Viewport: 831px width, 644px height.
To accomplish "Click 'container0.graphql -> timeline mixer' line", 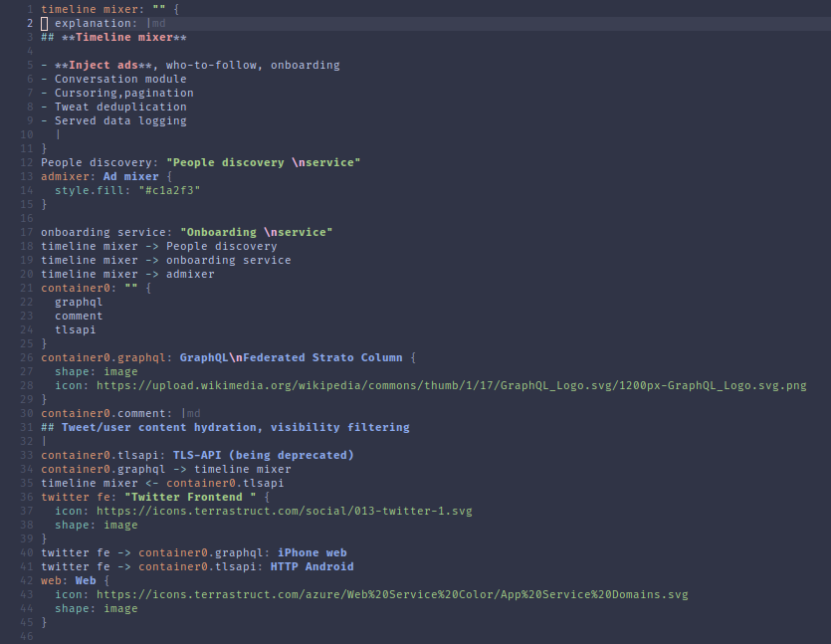I will click(x=166, y=469).
